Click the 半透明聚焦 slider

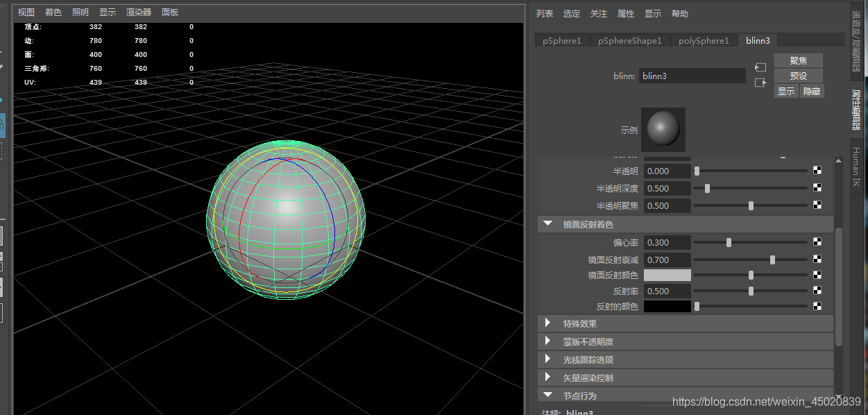click(751, 205)
